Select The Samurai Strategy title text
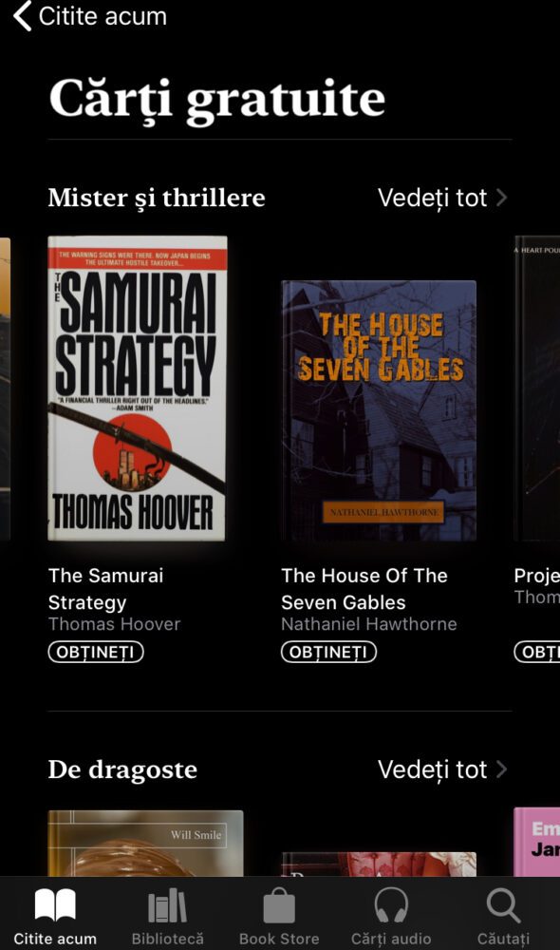560x950 pixels. tap(106, 589)
